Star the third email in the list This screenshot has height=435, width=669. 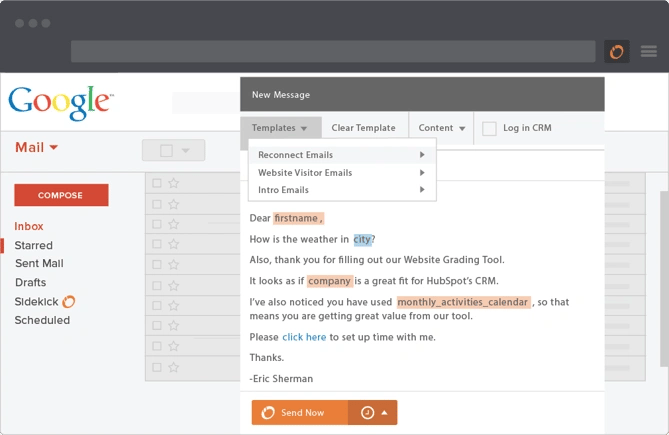tap(173, 225)
